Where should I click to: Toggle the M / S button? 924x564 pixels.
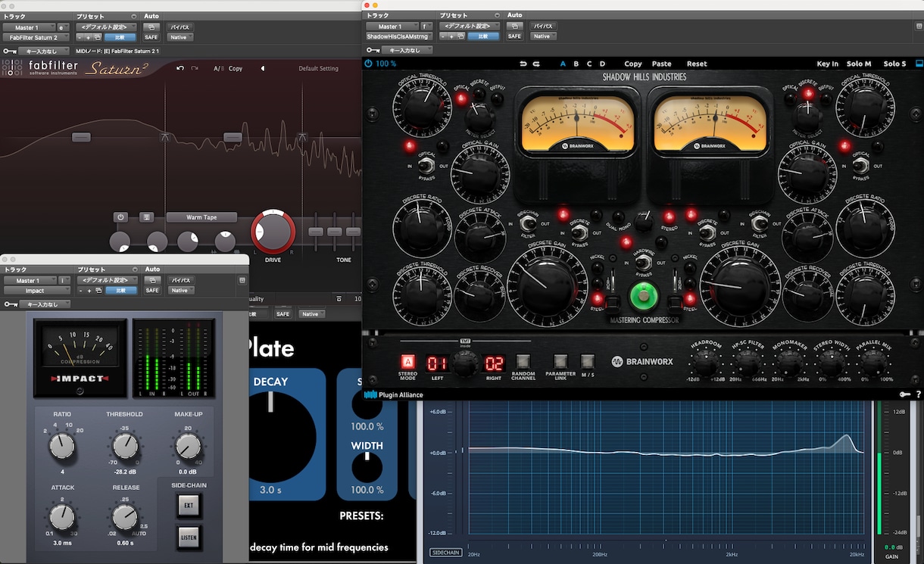tap(588, 361)
